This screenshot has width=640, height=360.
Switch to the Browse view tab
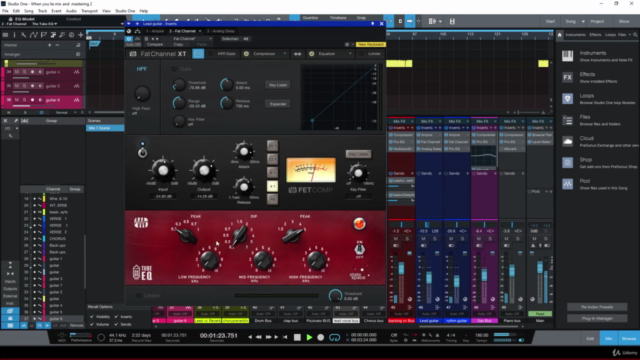629,338
